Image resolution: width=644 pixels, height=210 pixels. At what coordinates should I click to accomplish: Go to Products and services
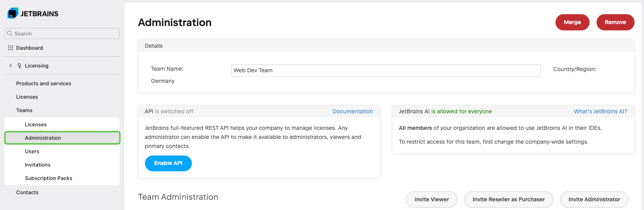coord(44,83)
